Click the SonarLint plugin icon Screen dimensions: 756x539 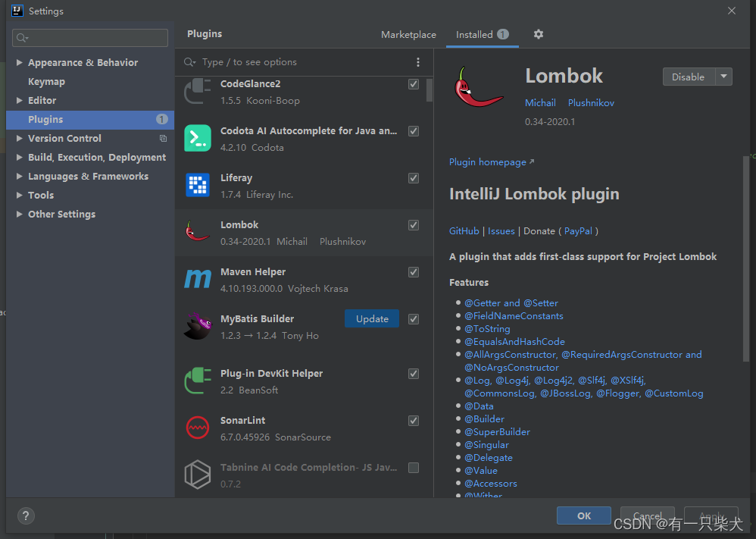pos(198,428)
